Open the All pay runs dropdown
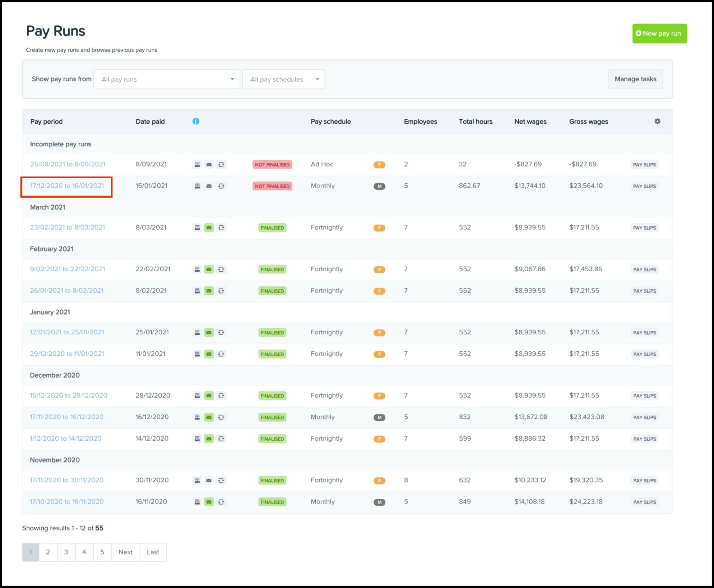 point(167,79)
